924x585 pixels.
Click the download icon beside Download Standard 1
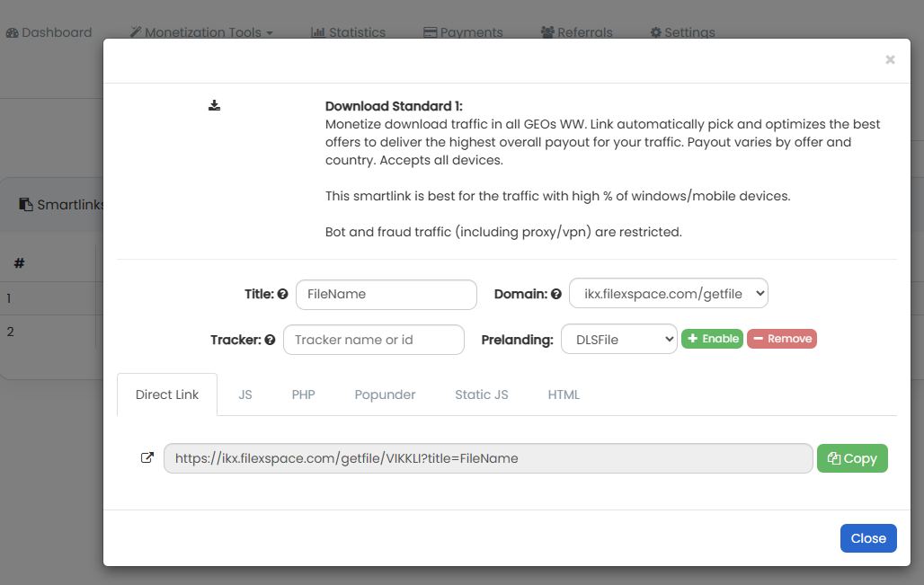coord(214,106)
